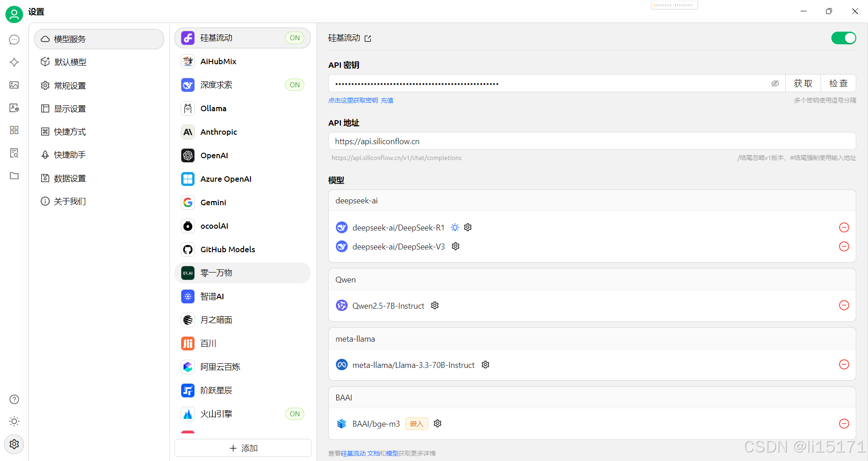868x461 pixels.
Task: Select 快捷方式 settings menu item
Action: (x=99, y=132)
